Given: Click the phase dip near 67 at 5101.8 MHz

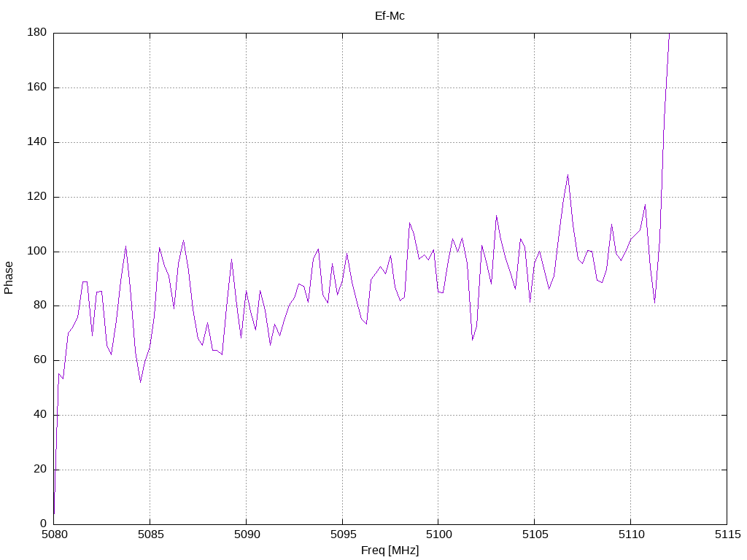Looking at the screenshot, I should coord(472,340).
